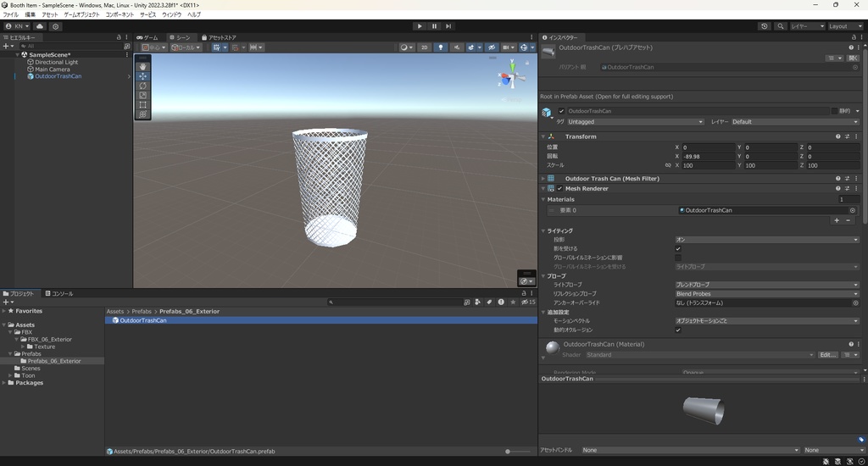Select the Rotate tool
Viewport: 868px width, 466px height.
(142, 86)
